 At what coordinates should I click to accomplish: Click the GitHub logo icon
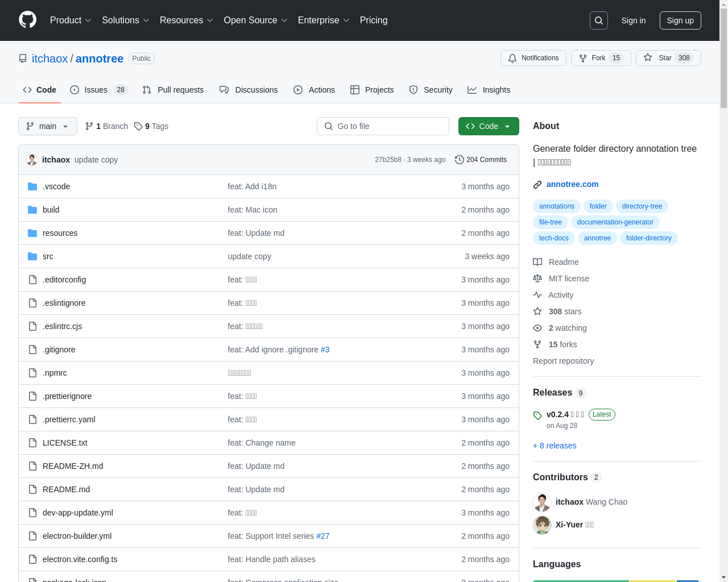[x=27, y=20]
